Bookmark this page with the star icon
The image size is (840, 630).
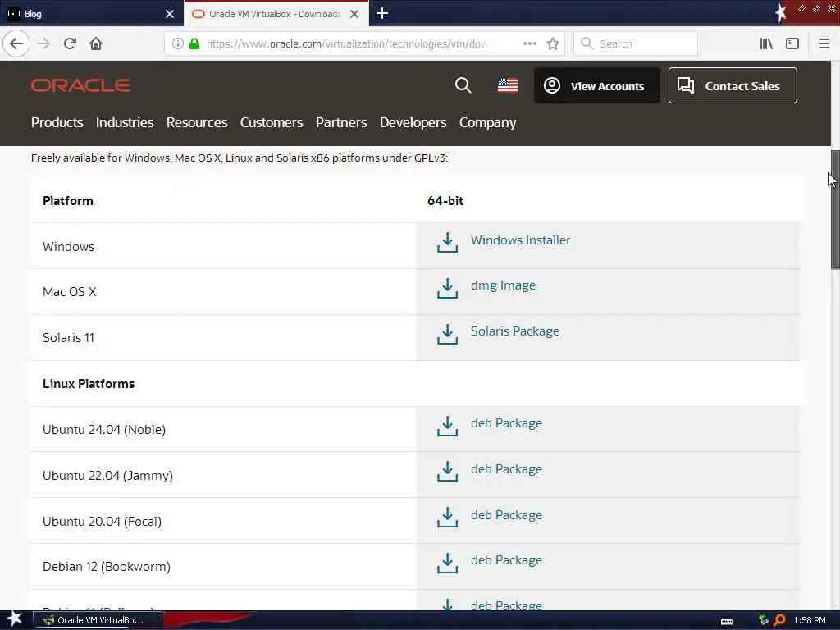(x=553, y=43)
